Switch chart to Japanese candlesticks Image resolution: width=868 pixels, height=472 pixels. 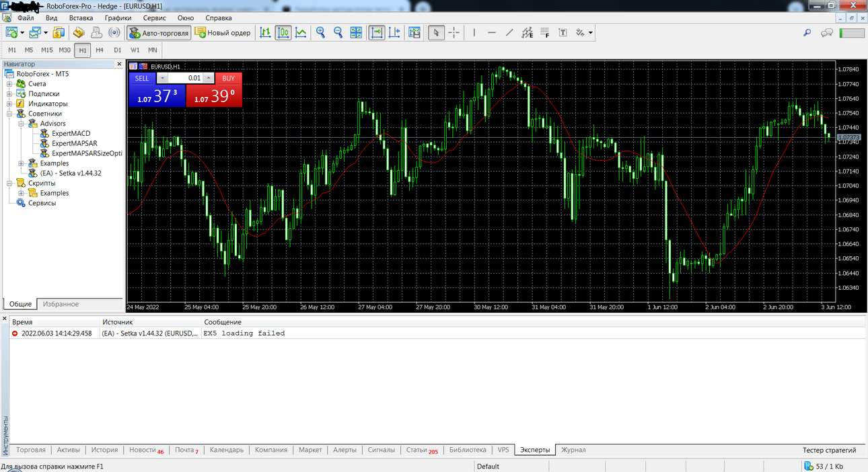pos(283,32)
